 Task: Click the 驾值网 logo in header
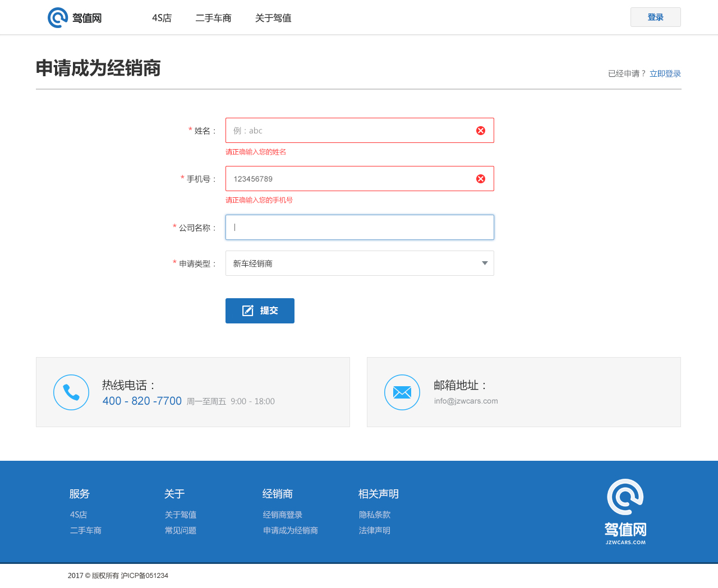(x=75, y=18)
